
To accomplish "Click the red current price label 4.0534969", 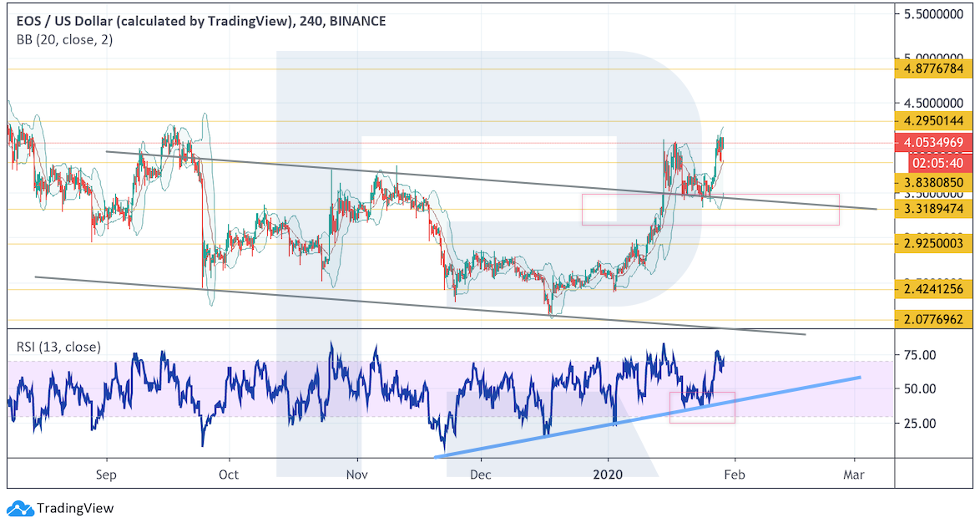I will [x=933, y=143].
